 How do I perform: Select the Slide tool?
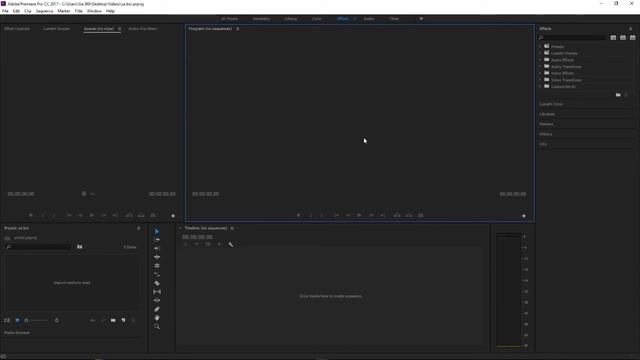(157, 300)
